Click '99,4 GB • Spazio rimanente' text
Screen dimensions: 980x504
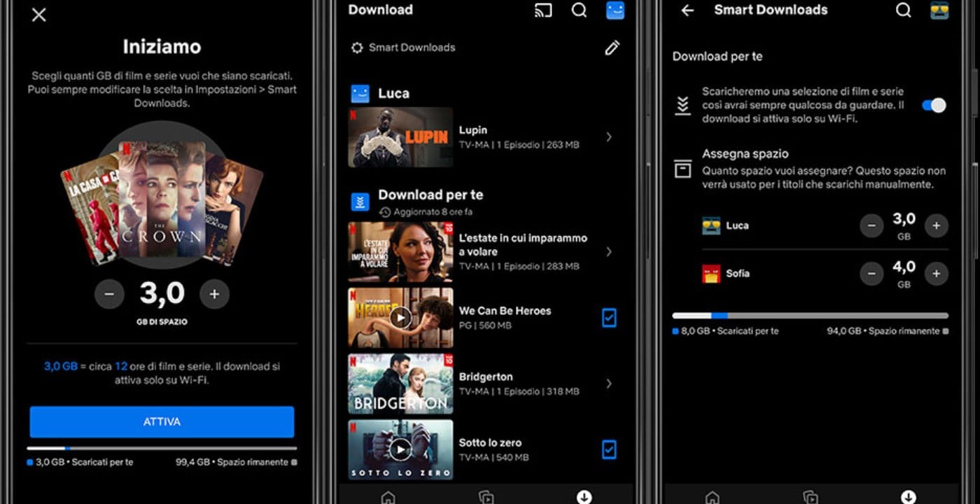click(232, 463)
